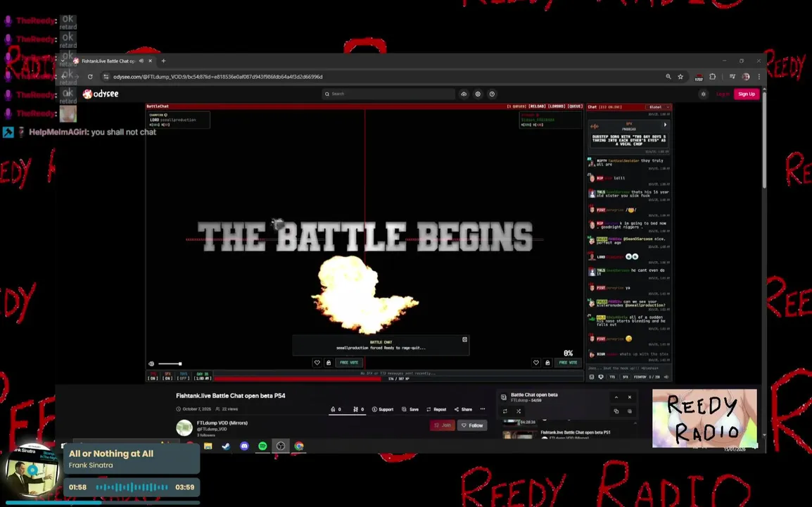Viewport: 812px width, 507px height.
Task: Open the Odysee help icon
Action: click(492, 94)
